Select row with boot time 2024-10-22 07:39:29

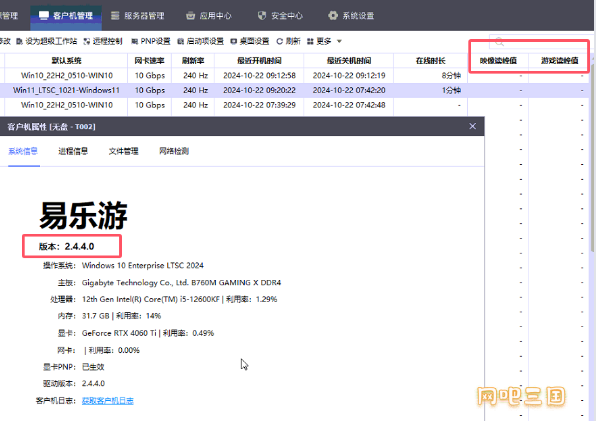click(x=295, y=105)
